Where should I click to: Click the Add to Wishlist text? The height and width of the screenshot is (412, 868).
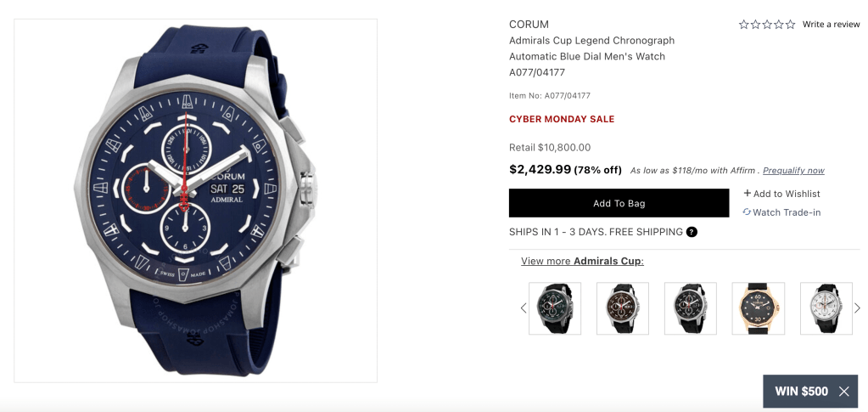pyautogui.click(x=787, y=194)
